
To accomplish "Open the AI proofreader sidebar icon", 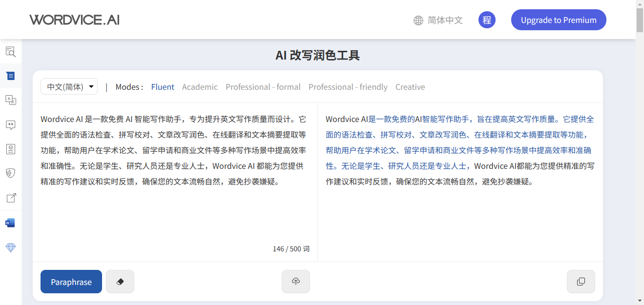I will (x=11, y=51).
